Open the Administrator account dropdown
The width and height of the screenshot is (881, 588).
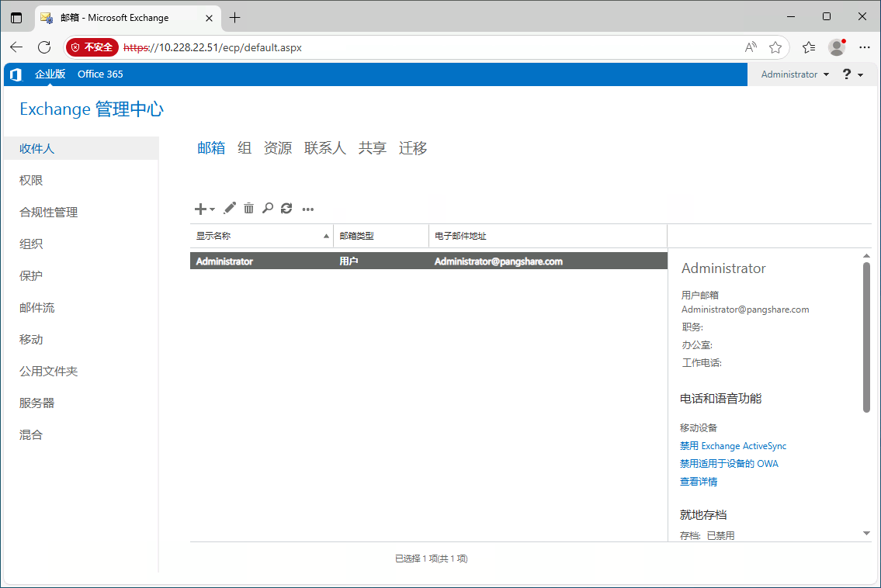click(795, 74)
